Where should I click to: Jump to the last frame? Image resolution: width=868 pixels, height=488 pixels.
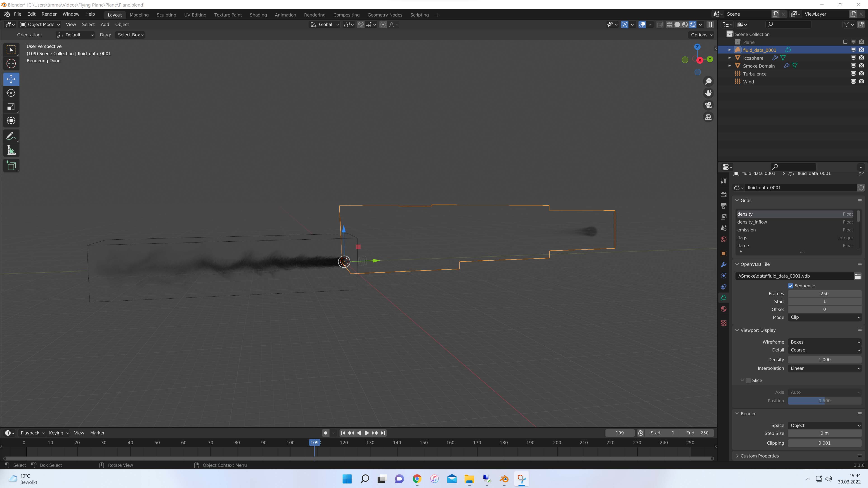coord(383,433)
